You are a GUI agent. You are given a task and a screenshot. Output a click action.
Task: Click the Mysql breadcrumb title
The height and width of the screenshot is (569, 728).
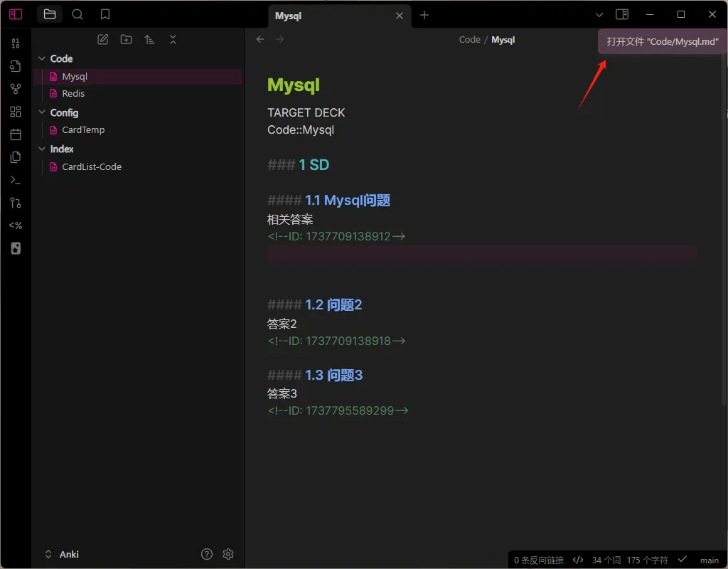coord(503,40)
